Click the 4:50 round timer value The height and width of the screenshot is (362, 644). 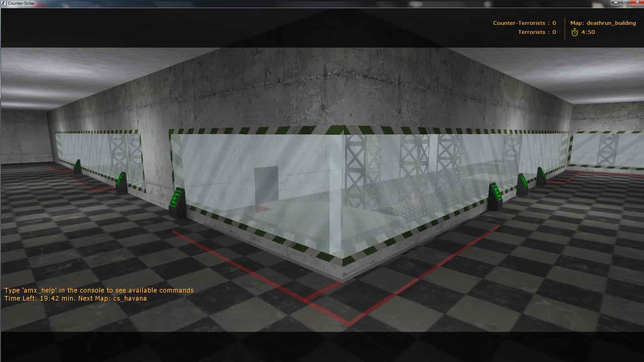[588, 32]
